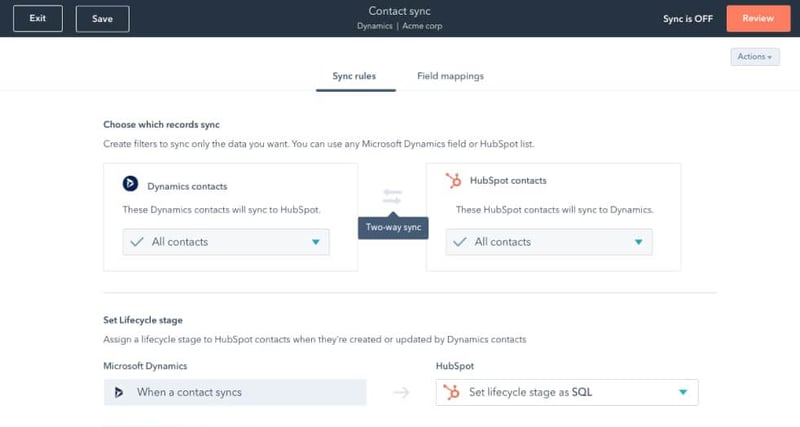Click the two-way sync arrows icon

click(x=392, y=197)
